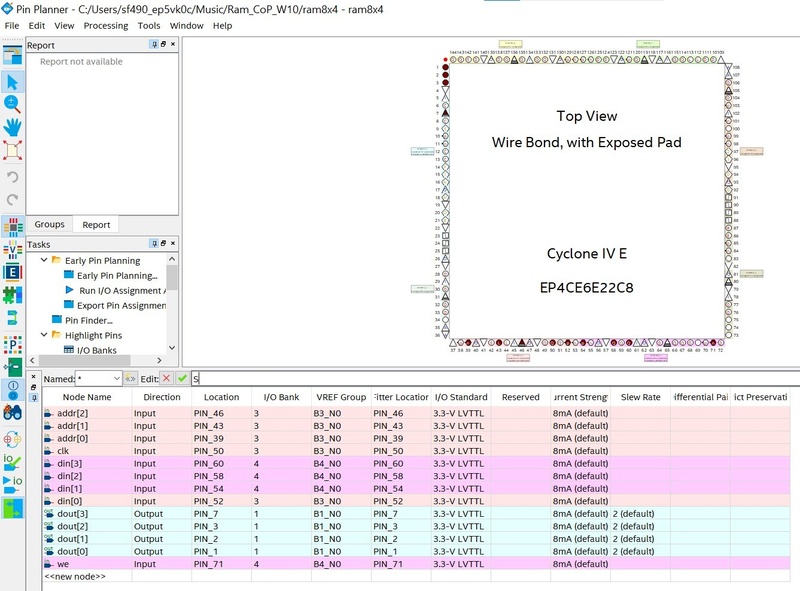The image size is (800, 591).
Task: Select PIN_46 location cell for addr[2]
Action: tap(221, 413)
